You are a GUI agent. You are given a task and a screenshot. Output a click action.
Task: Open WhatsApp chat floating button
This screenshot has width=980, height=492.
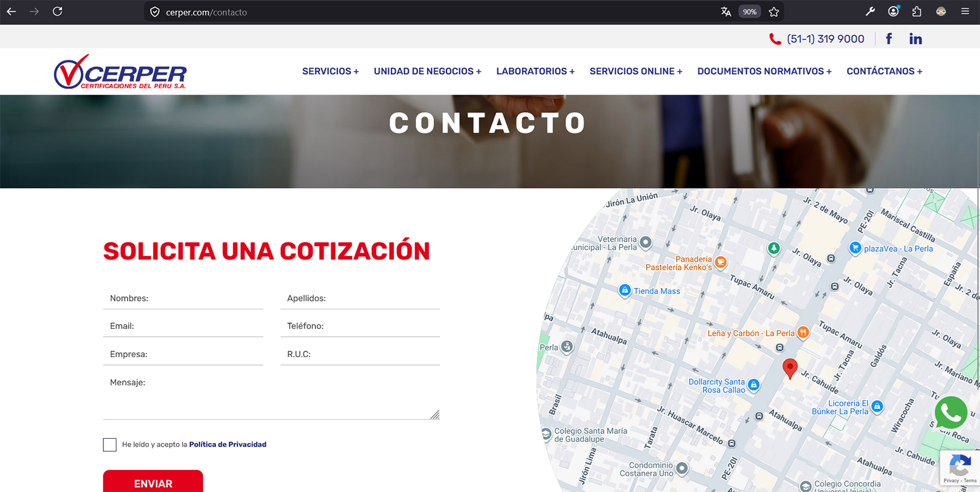click(951, 413)
